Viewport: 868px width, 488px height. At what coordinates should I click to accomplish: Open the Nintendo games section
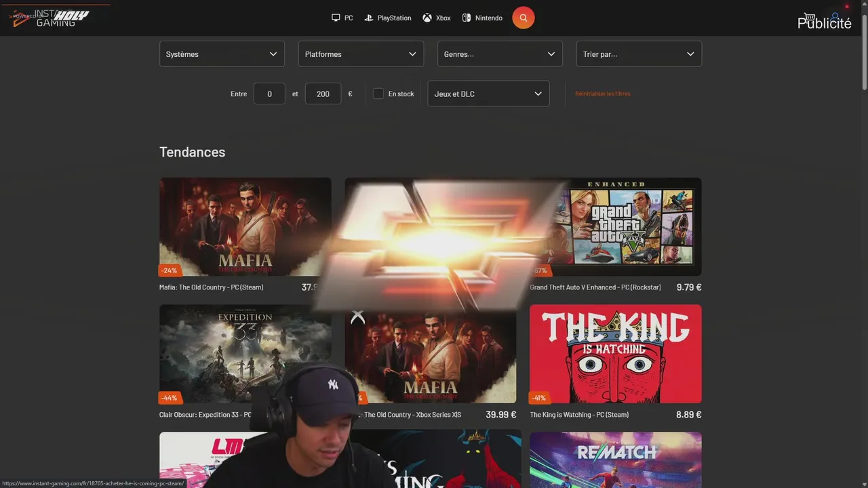[x=482, y=18]
